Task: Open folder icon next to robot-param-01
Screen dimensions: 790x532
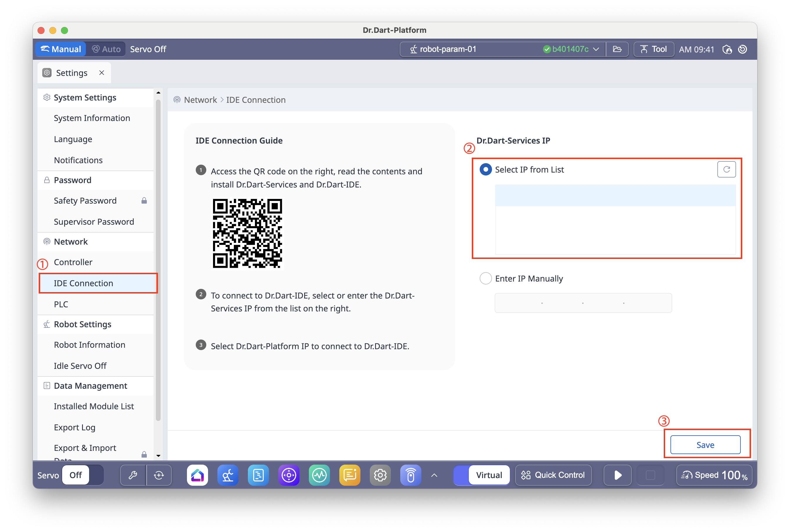Action: point(617,49)
